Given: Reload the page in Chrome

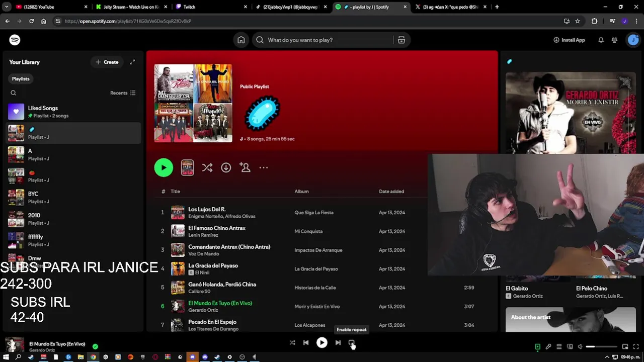Looking at the screenshot, I should click(x=31, y=21).
